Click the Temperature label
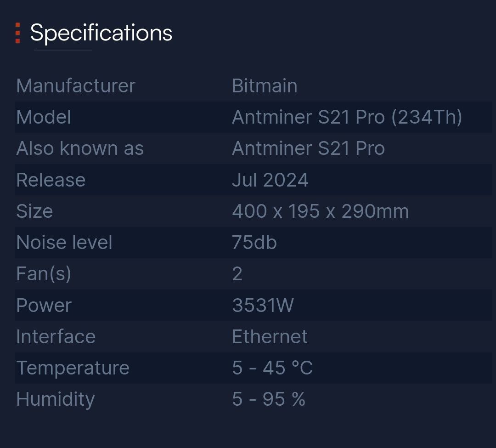 (x=73, y=368)
